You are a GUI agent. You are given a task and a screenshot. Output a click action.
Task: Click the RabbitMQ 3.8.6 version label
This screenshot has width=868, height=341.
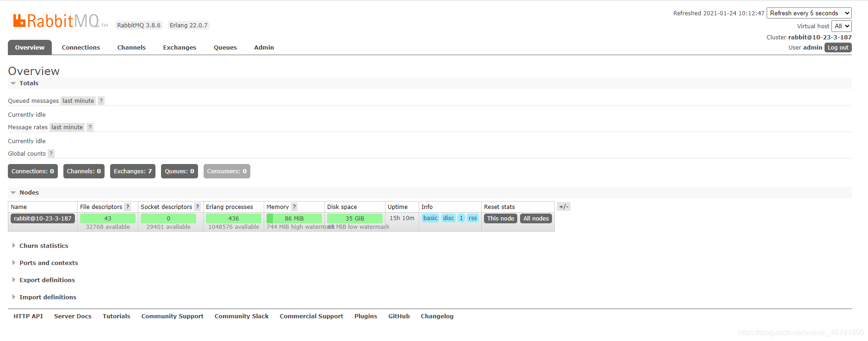139,25
